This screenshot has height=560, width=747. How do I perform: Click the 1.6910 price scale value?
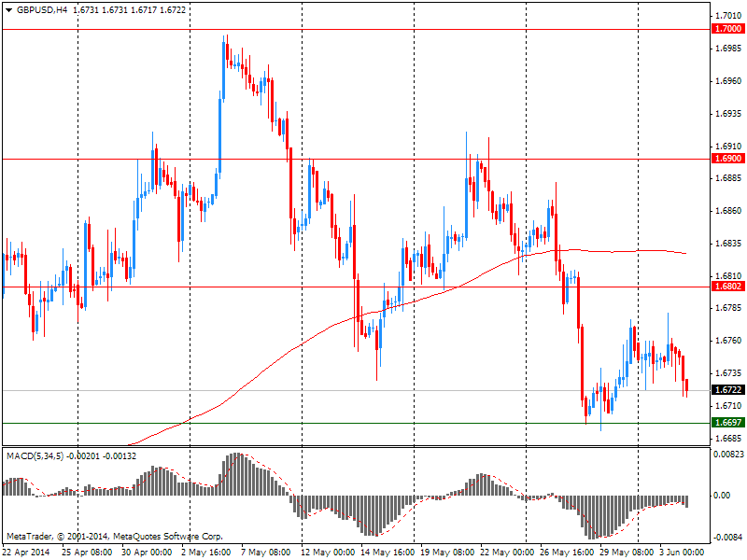[728, 147]
